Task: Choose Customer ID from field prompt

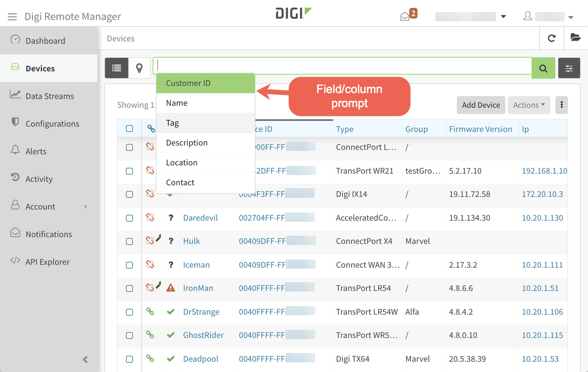Action: (x=206, y=83)
